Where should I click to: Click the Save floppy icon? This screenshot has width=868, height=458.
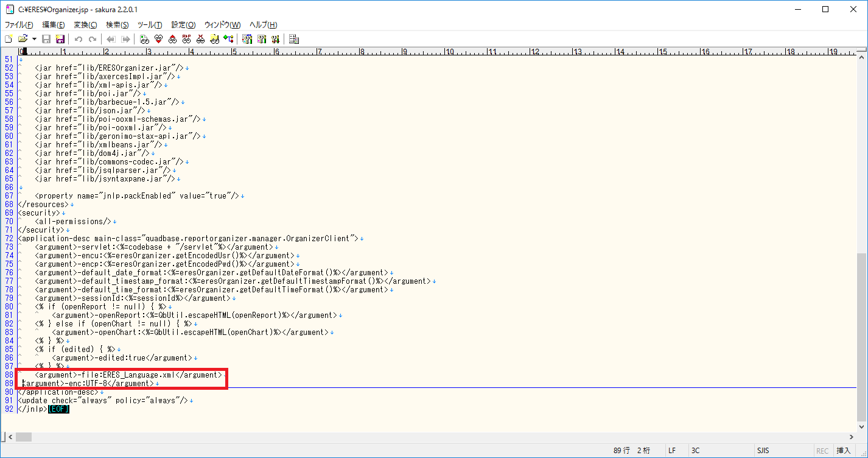pyautogui.click(x=46, y=39)
